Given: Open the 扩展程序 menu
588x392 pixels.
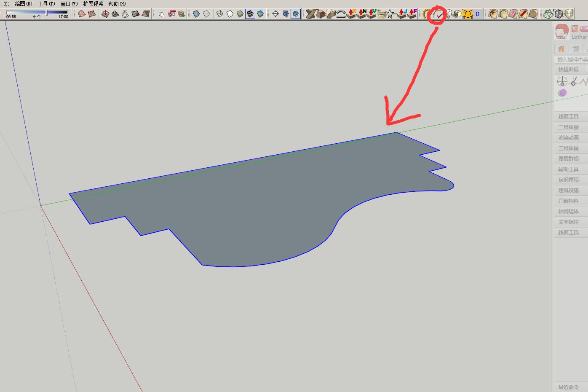Looking at the screenshot, I should click(93, 4).
